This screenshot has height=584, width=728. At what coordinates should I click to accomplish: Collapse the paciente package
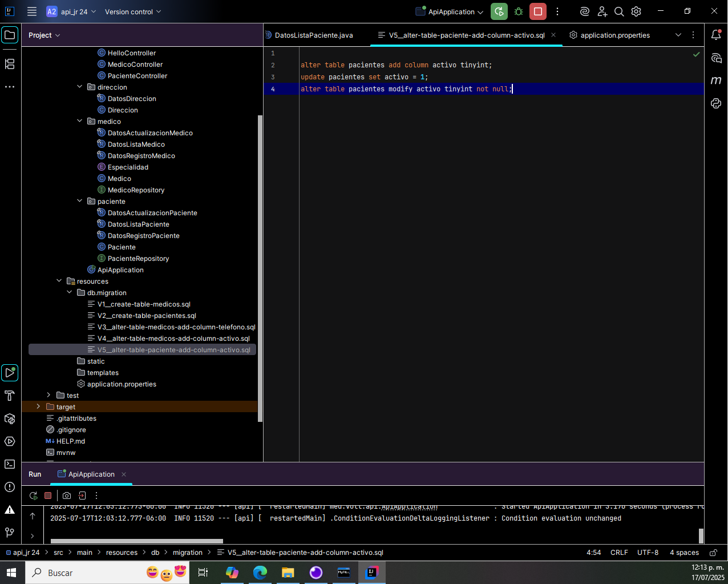point(80,201)
